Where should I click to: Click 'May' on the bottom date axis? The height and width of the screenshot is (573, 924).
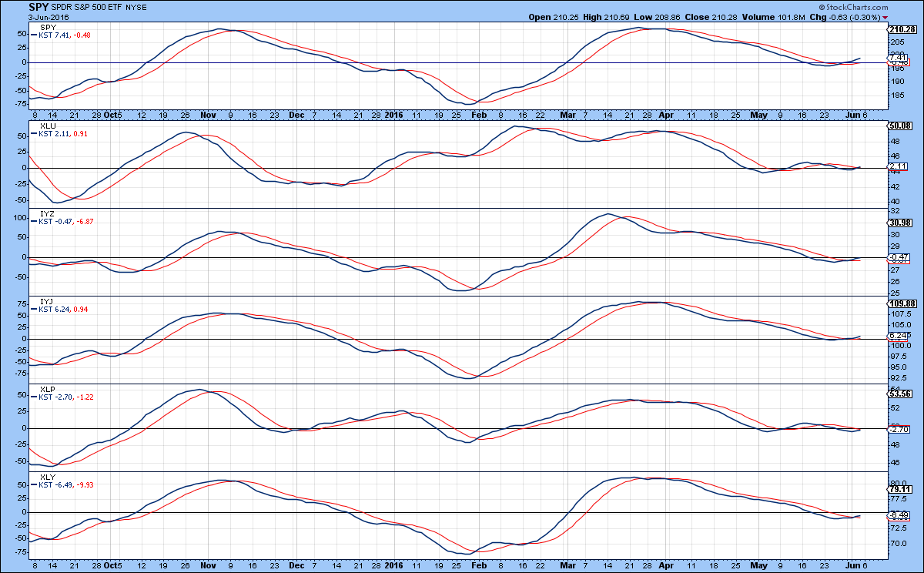[759, 566]
